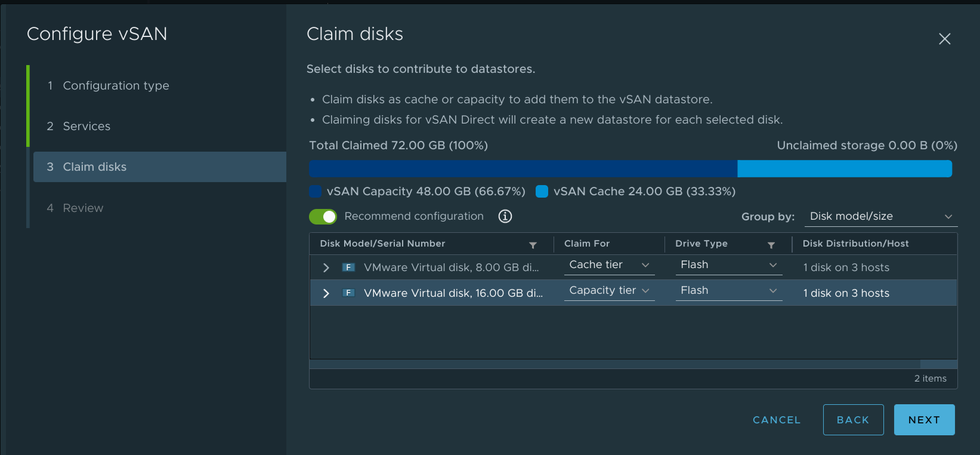Toggle Recommend configuration switch
This screenshot has width=980, height=455.
tap(323, 216)
